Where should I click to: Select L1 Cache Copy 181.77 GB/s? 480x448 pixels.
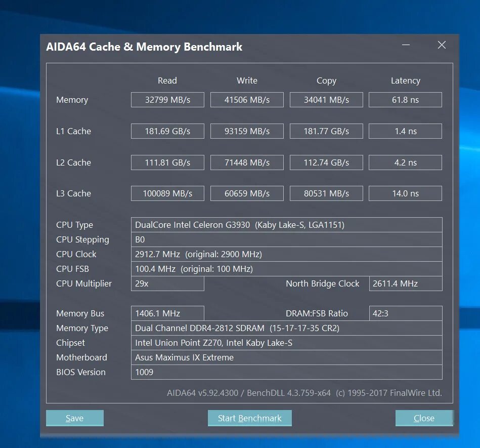(326, 131)
